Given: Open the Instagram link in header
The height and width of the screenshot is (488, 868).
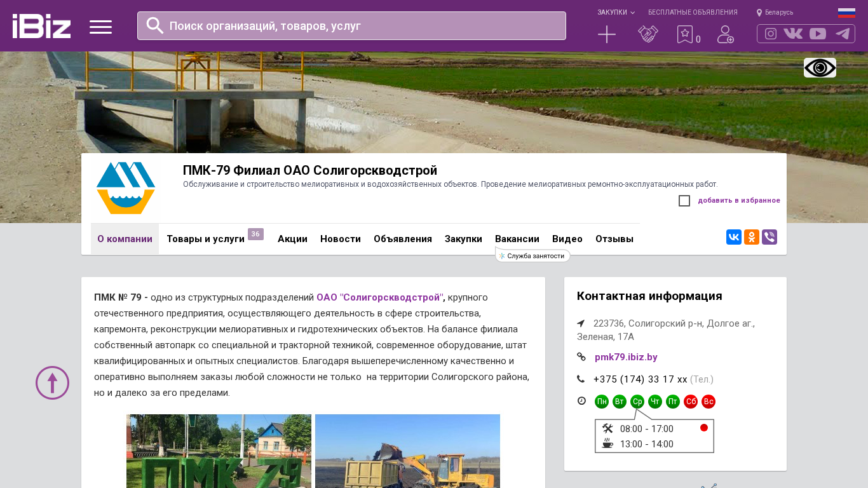Looking at the screenshot, I should (x=771, y=34).
